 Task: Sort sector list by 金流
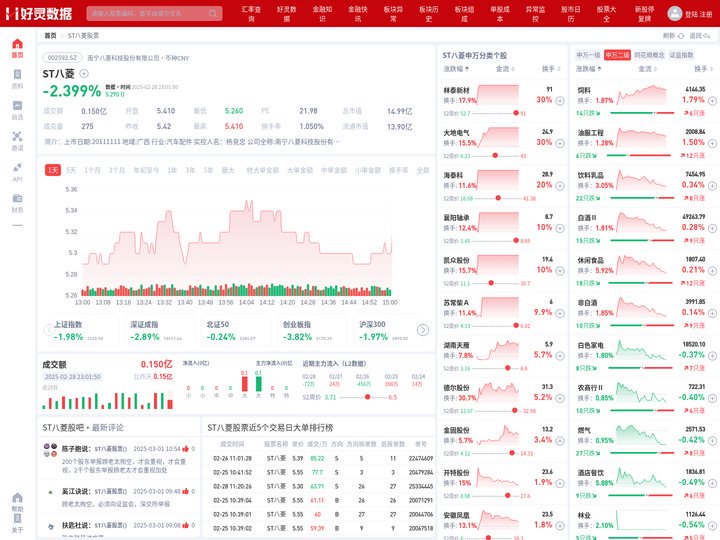point(647,69)
